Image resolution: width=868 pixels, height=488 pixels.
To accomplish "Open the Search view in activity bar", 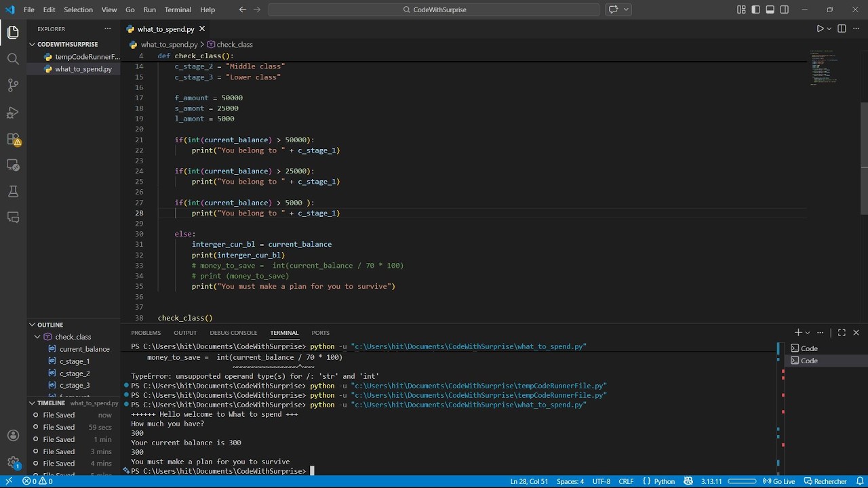I will 13,59.
